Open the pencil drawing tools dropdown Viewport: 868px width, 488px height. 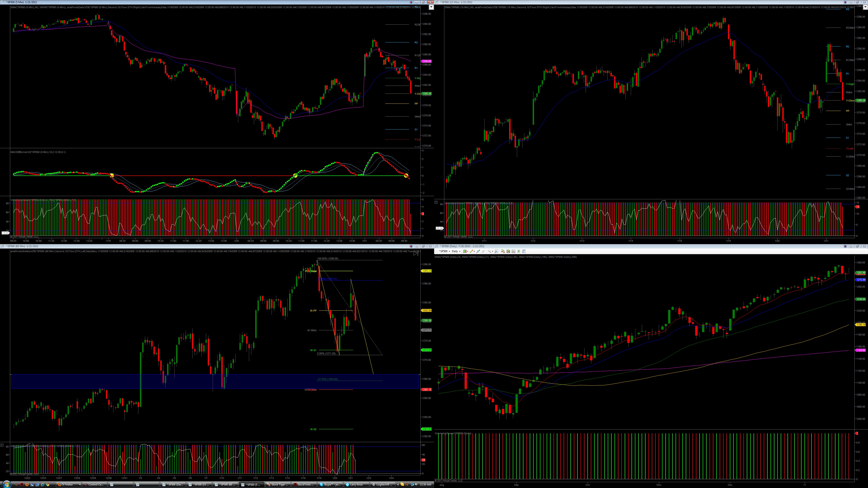pos(473,251)
